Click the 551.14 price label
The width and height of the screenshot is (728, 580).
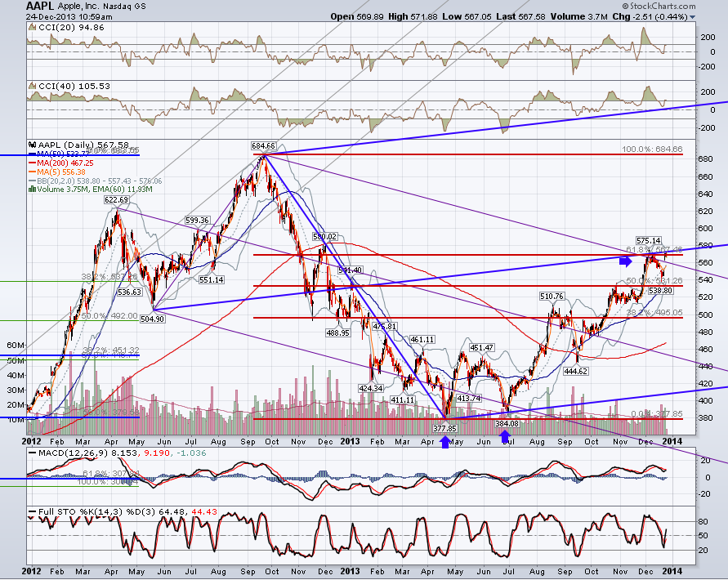(x=212, y=280)
